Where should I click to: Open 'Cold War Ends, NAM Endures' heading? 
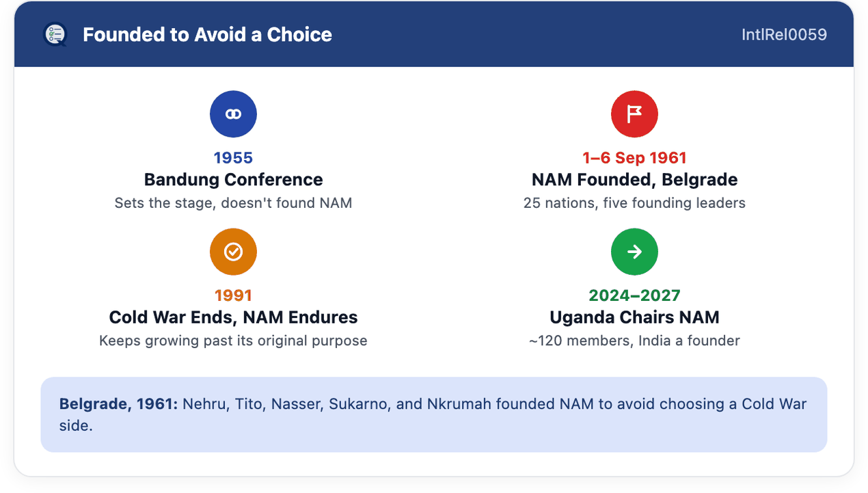[233, 317]
